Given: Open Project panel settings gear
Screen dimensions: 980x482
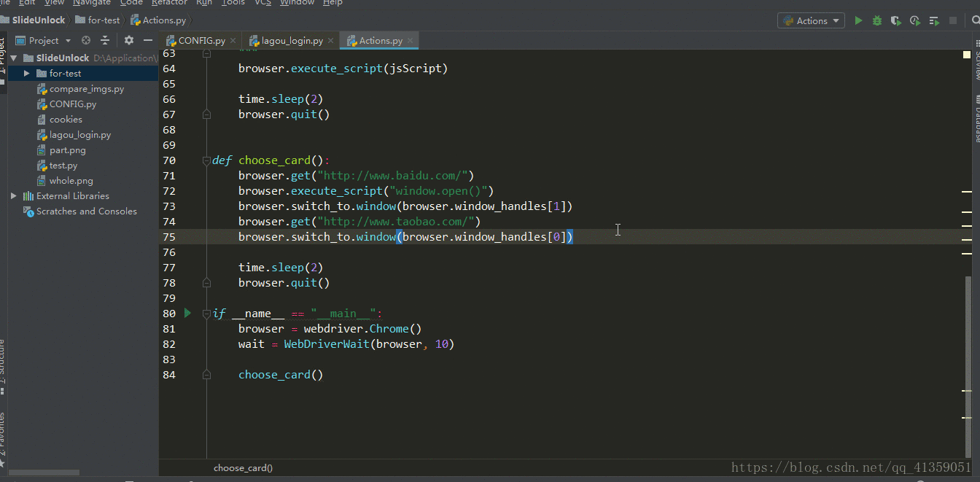Looking at the screenshot, I should pyautogui.click(x=129, y=40).
